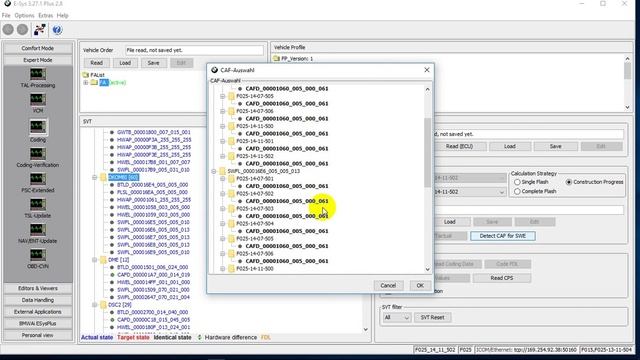Collapse SWFL_000016E6_005_005_013 node in dialog
Viewport: 640px width, 360px height.
(213, 171)
